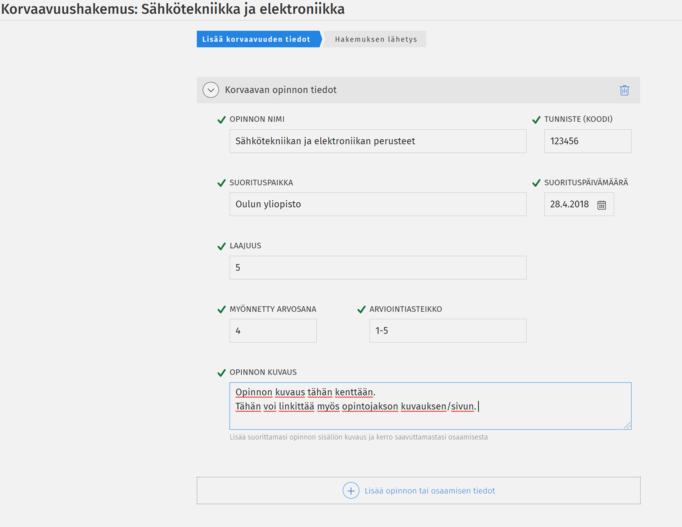682x527 pixels.
Task: Collapse the Korvaavan opinnon tiedot section
Action: tap(211, 90)
